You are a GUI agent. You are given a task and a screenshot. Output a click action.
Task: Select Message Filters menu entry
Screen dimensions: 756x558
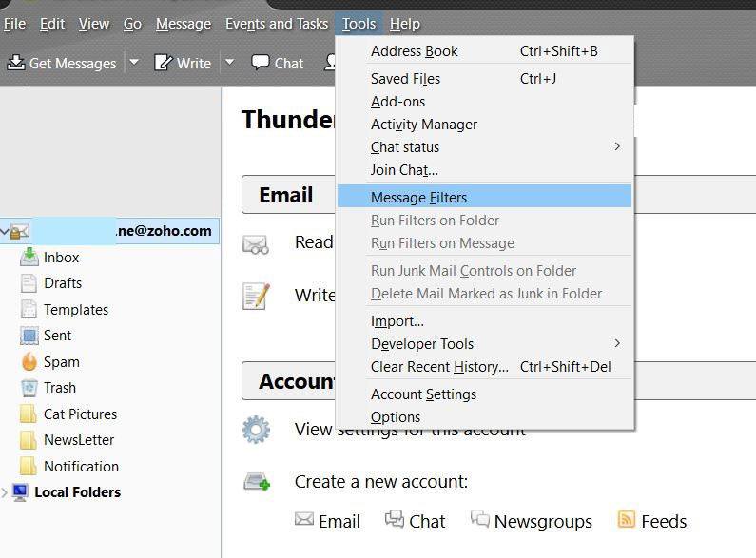pyautogui.click(x=485, y=198)
